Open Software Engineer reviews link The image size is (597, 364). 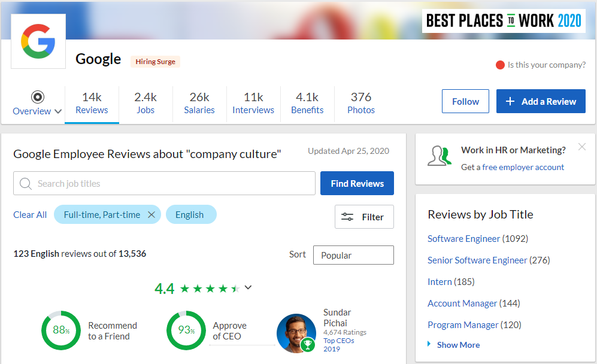[x=463, y=239]
